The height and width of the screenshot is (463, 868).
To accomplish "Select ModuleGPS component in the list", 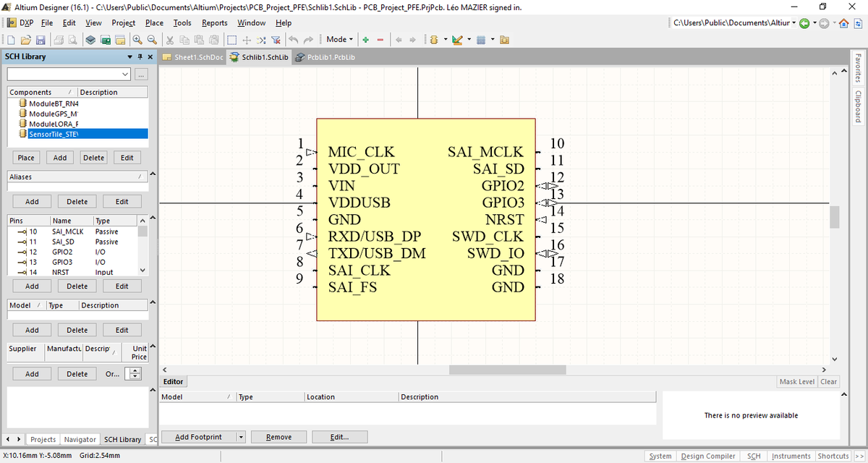I will tap(52, 114).
